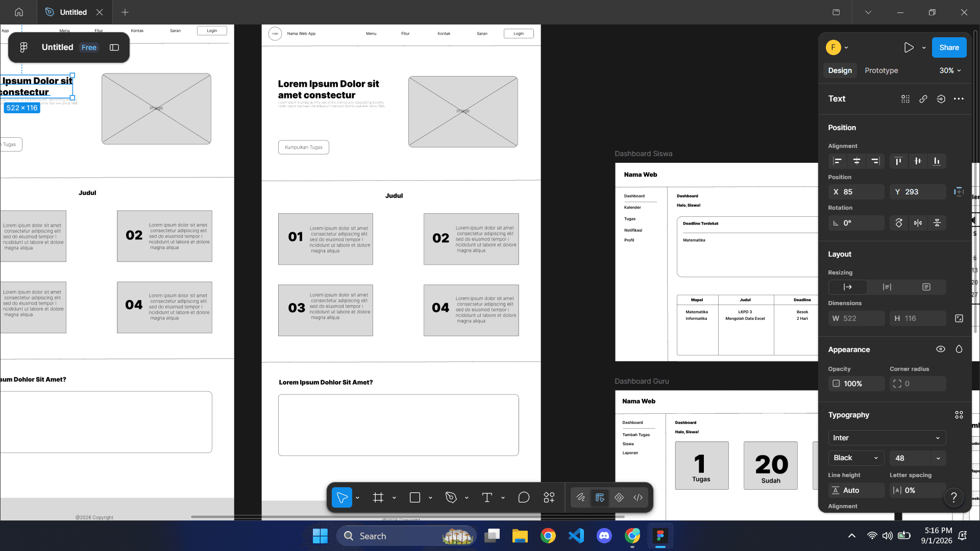This screenshot has height=551, width=980.
Task: Switch to the Design tab
Action: [840, 70]
